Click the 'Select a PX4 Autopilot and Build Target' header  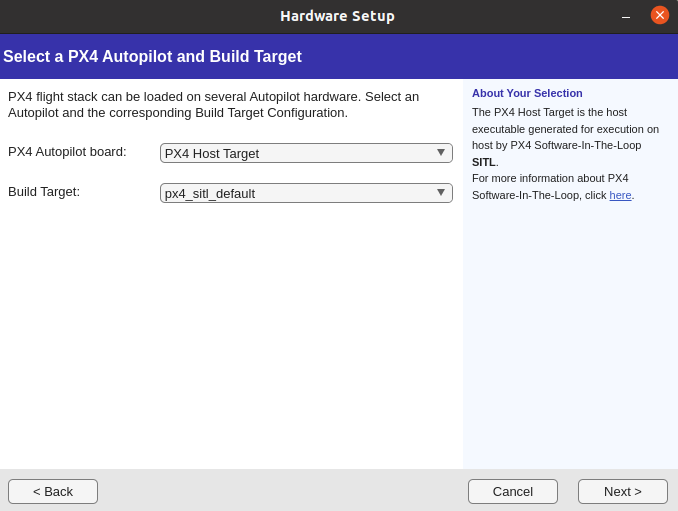152,57
